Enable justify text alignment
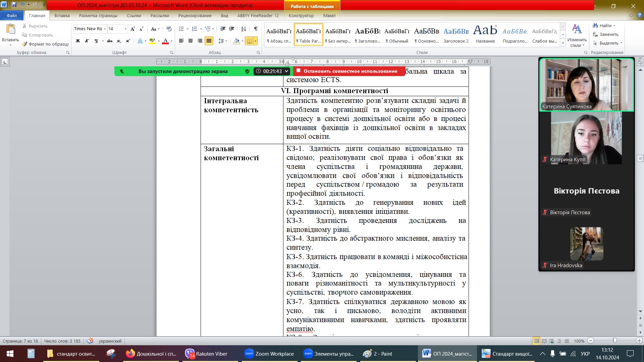The width and height of the screenshot is (644, 362). 209,41
